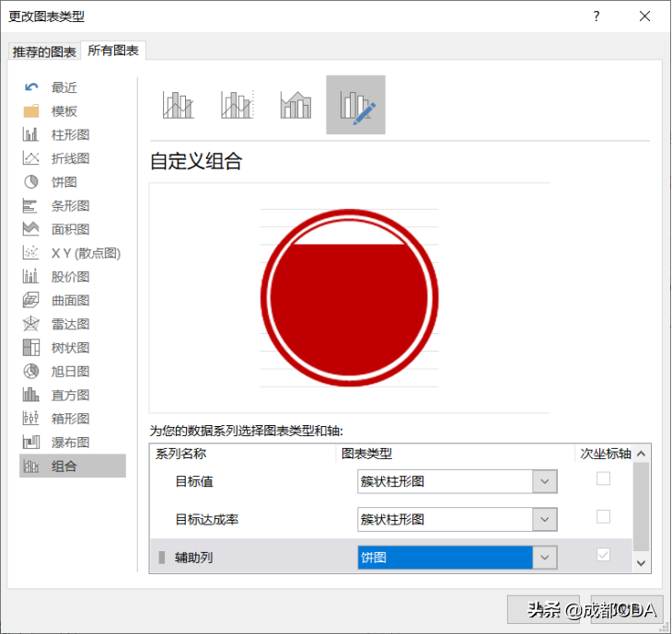Select the 辅助列 series row name

point(193,558)
